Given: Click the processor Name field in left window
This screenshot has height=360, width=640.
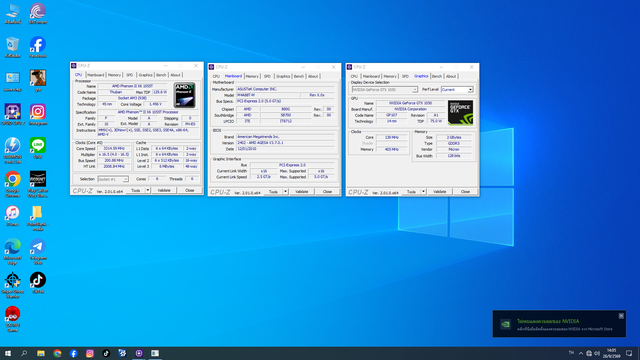Looking at the screenshot, I should pyautogui.click(x=133, y=86).
